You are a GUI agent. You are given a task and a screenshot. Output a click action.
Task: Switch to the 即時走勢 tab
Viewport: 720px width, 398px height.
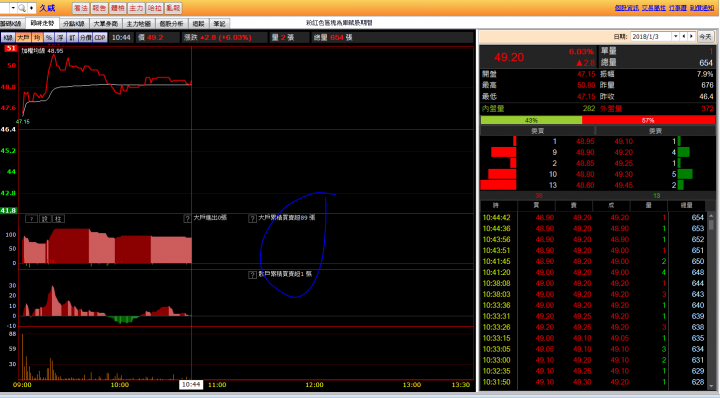point(42,23)
